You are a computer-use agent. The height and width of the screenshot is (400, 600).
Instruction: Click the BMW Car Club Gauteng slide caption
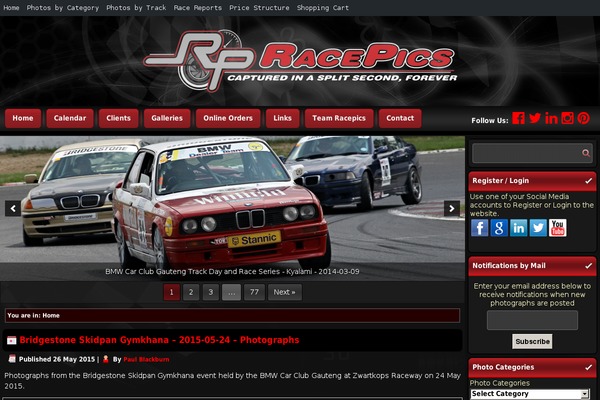232,272
